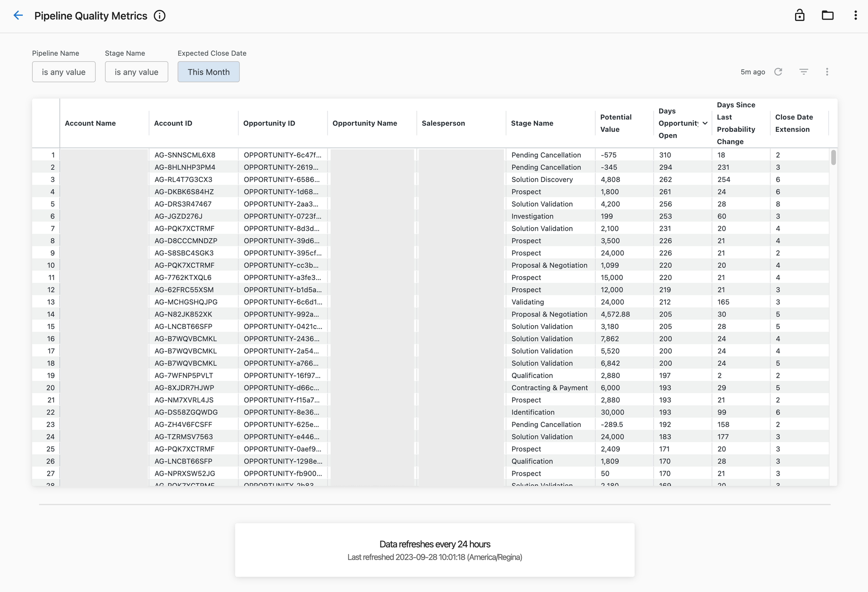Open the tile actions three-dot menu
This screenshot has height=592, width=868.
click(x=827, y=72)
